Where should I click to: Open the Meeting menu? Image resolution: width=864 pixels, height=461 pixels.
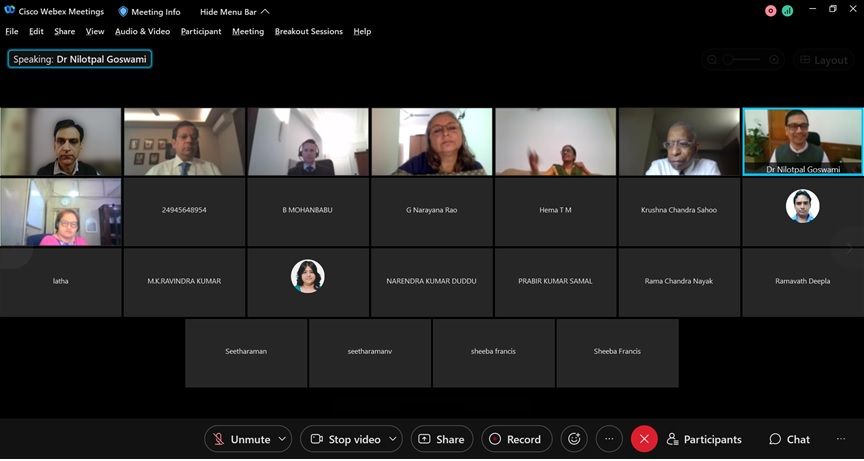pos(248,31)
